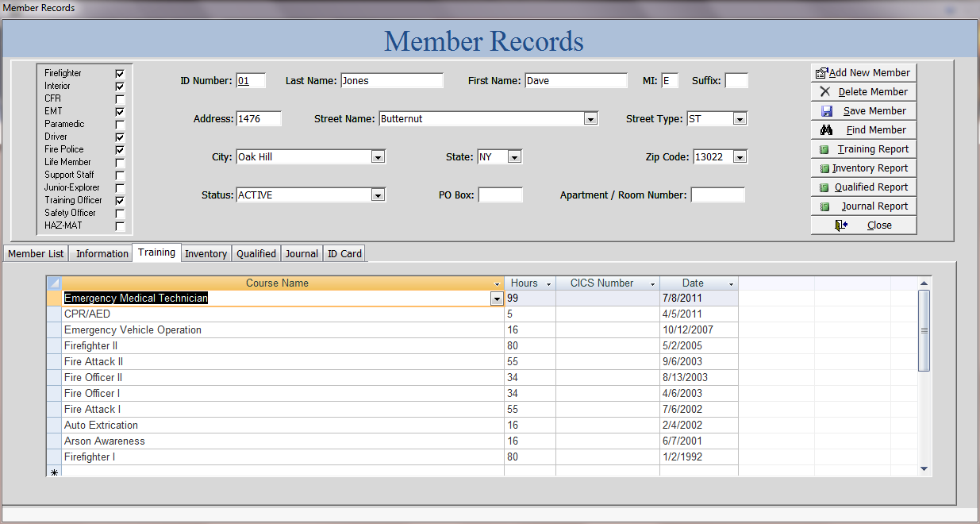Click the Qualified Report icon

824,187
